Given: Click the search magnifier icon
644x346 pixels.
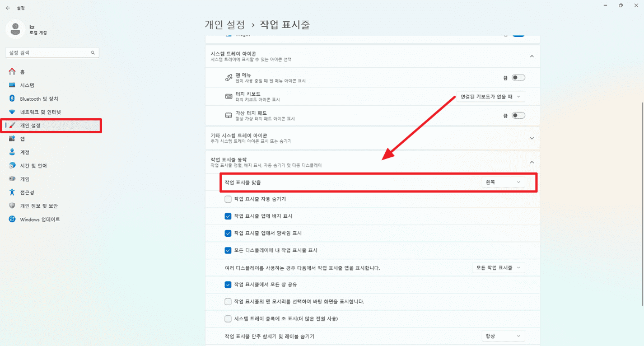Looking at the screenshot, I should [x=93, y=53].
